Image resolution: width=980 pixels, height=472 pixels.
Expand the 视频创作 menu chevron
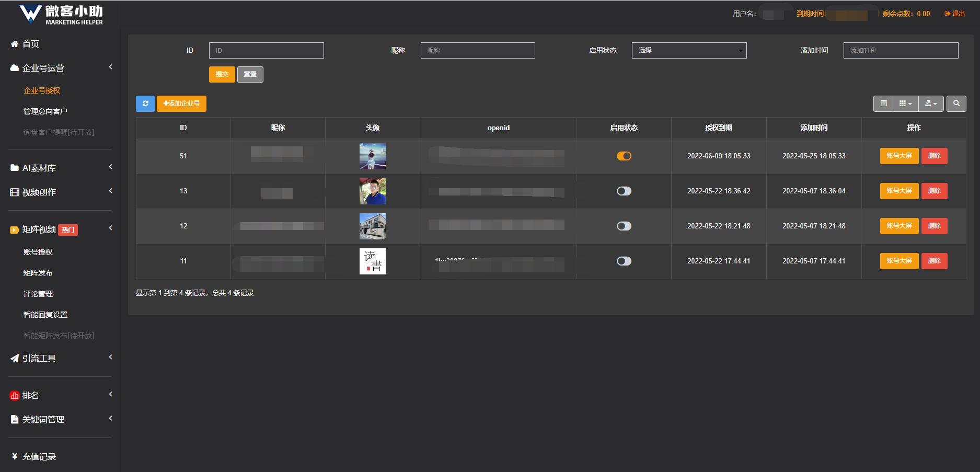pyautogui.click(x=110, y=191)
